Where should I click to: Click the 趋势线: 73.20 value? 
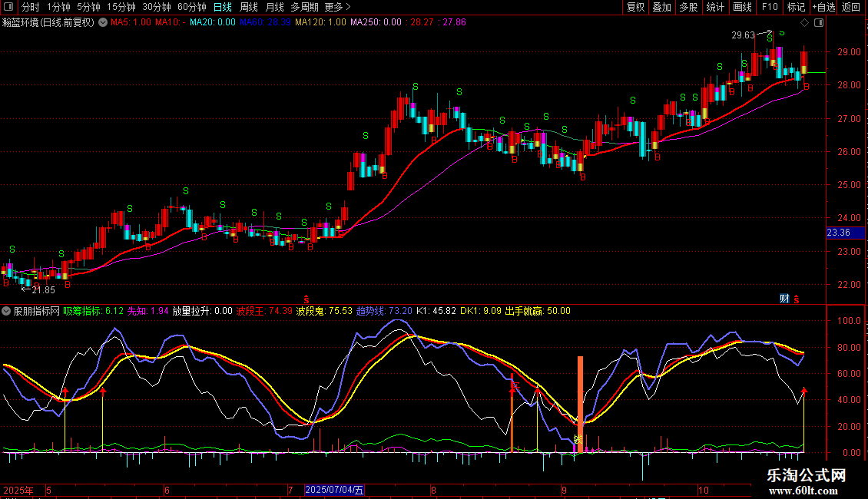point(384,311)
